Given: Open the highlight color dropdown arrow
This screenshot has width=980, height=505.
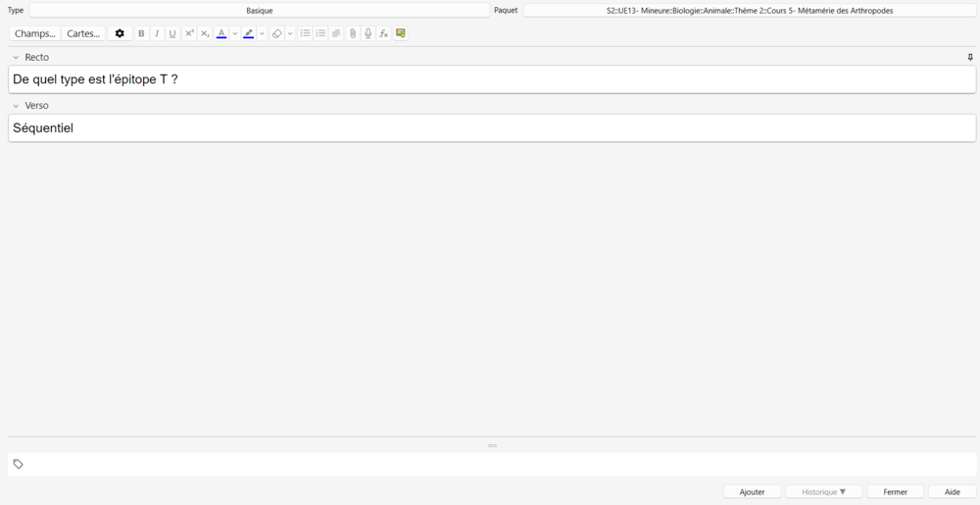Looking at the screenshot, I should (x=263, y=33).
